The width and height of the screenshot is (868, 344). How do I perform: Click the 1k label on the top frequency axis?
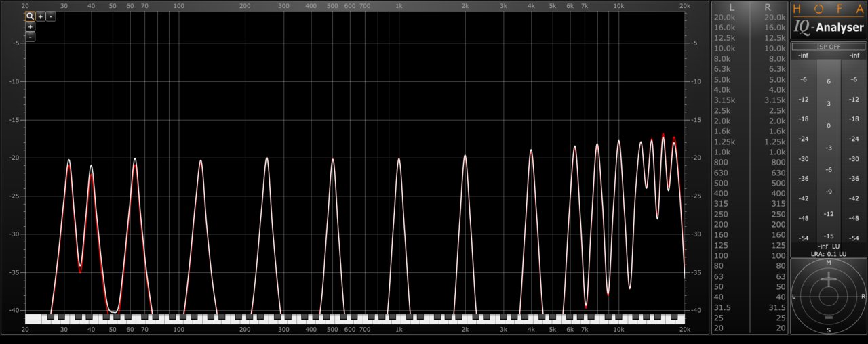coord(399,6)
